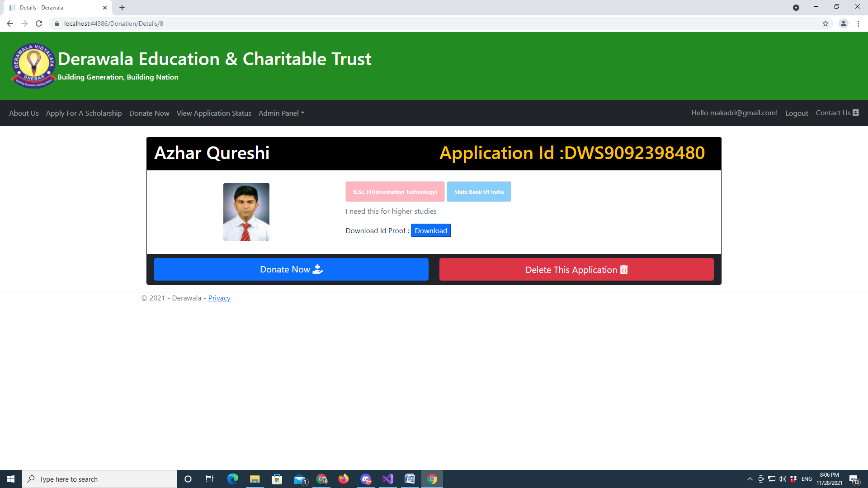868x488 pixels.
Task: Click the State Bank Of India badge icon
Action: pos(479,191)
